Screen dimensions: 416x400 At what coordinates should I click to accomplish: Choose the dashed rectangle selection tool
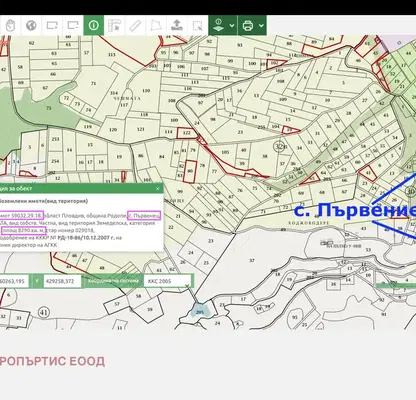click(x=197, y=25)
